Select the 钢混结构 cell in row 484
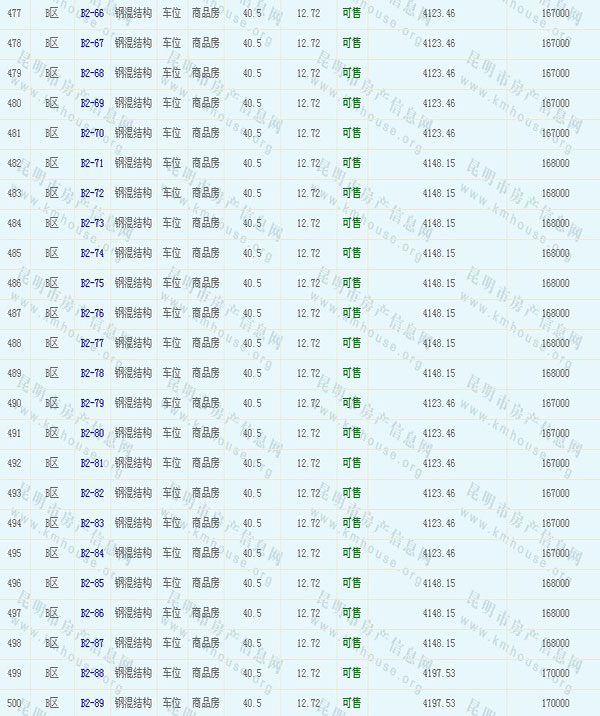Image resolution: width=600 pixels, height=716 pixels. click(133, 224)
